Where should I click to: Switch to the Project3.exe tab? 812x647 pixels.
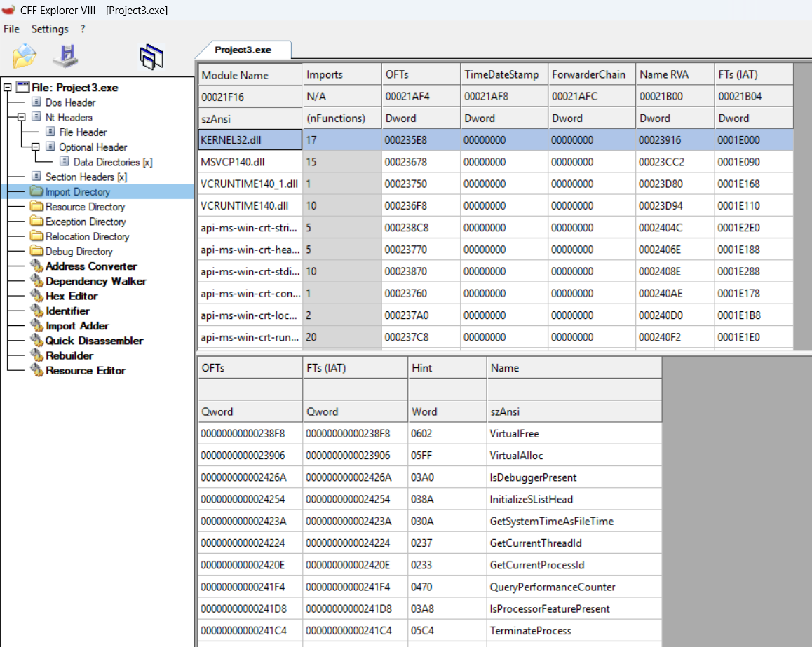click(243, 50)
